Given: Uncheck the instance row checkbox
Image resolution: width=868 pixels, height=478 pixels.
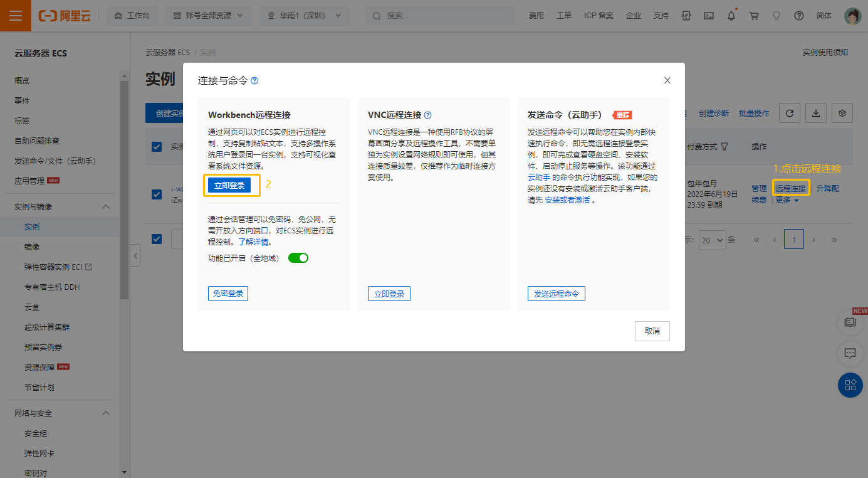Looking at the screenshot, I should click(x=157, y=194).
